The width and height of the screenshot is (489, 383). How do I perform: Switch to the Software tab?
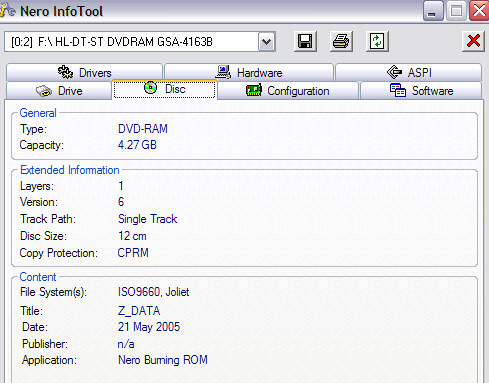pos(421,91)
